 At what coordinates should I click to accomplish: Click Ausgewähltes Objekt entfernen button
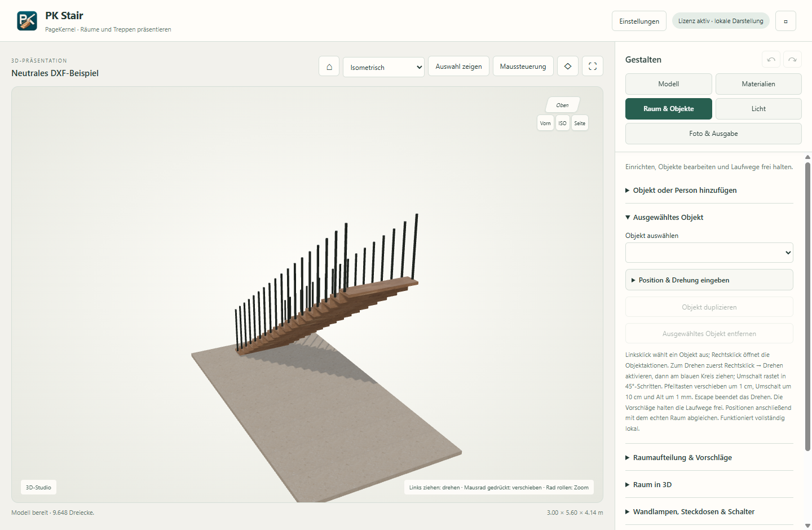coord(709,333)
